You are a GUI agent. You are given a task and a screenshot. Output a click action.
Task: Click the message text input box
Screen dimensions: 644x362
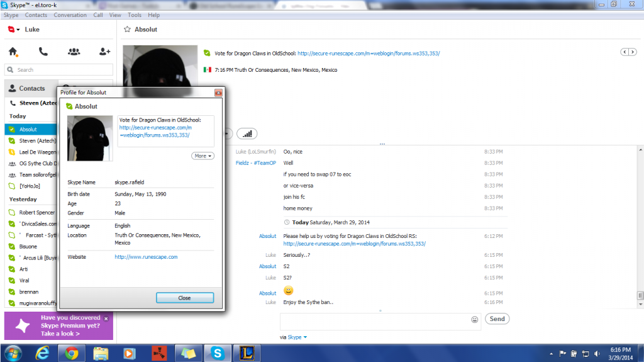(x=375, y=321)
